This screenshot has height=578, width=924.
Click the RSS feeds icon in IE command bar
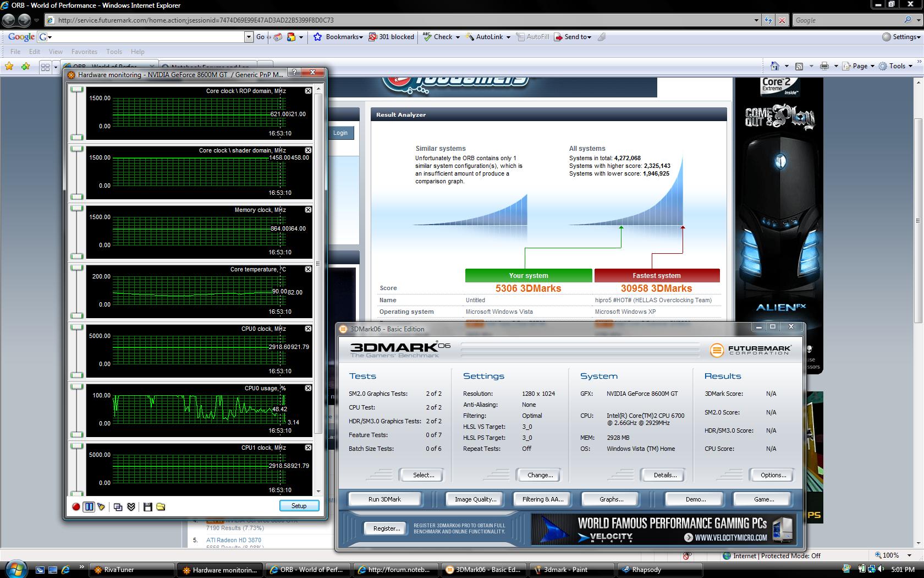(x=799, y=66)
